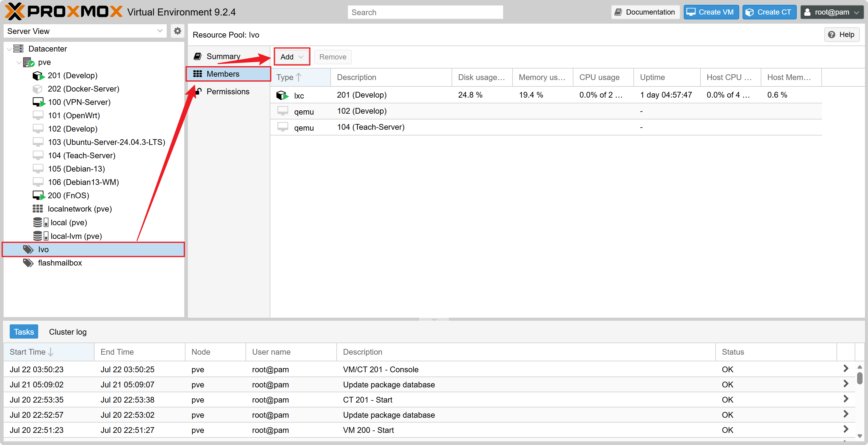Image resolution: width=868 pixels, height=445 pixels.
Task: Sort tasks by Status column
Action: (776, 352)
